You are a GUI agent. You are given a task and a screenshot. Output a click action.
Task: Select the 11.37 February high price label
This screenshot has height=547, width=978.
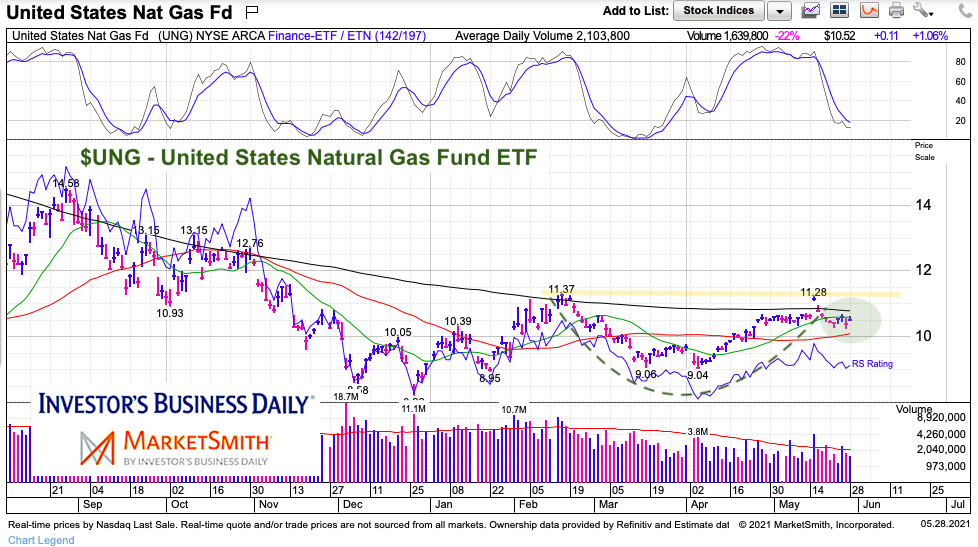pyautogui.click(x=561, y=289)
